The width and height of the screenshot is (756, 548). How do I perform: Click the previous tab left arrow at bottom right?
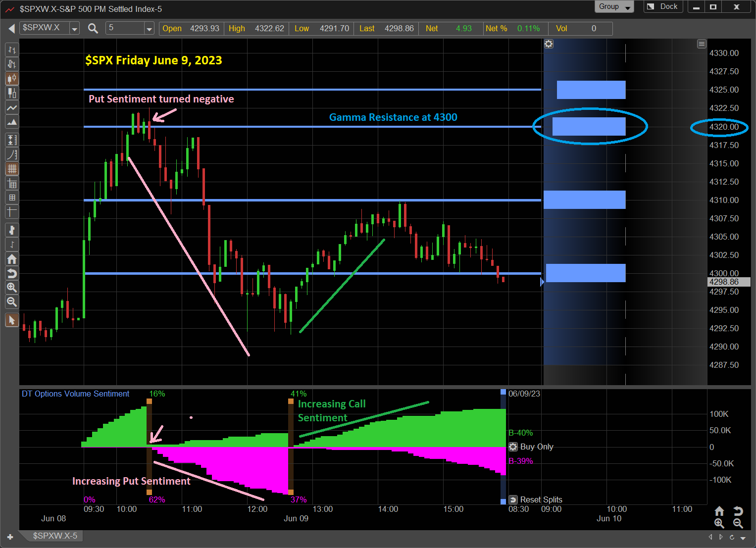coord(710,537)
